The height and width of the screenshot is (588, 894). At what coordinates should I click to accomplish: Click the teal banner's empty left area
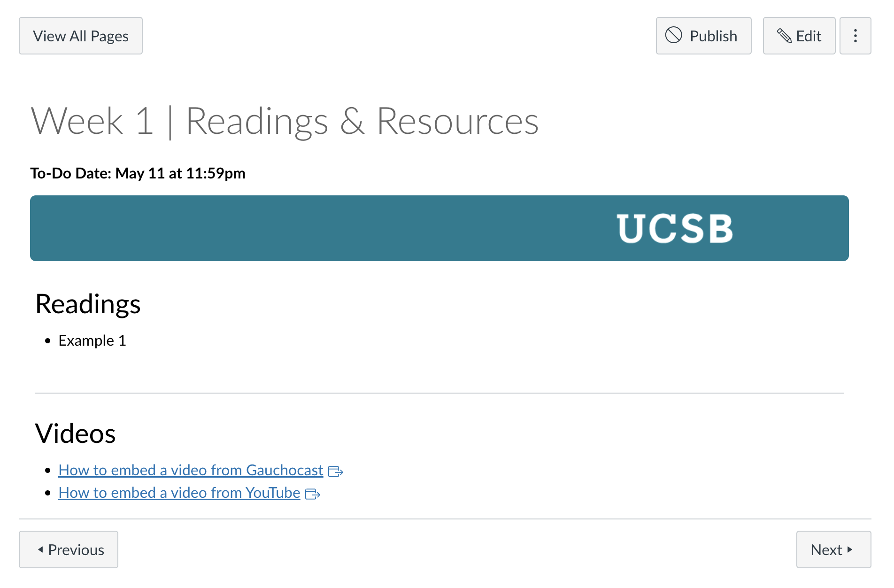(235, 228)
